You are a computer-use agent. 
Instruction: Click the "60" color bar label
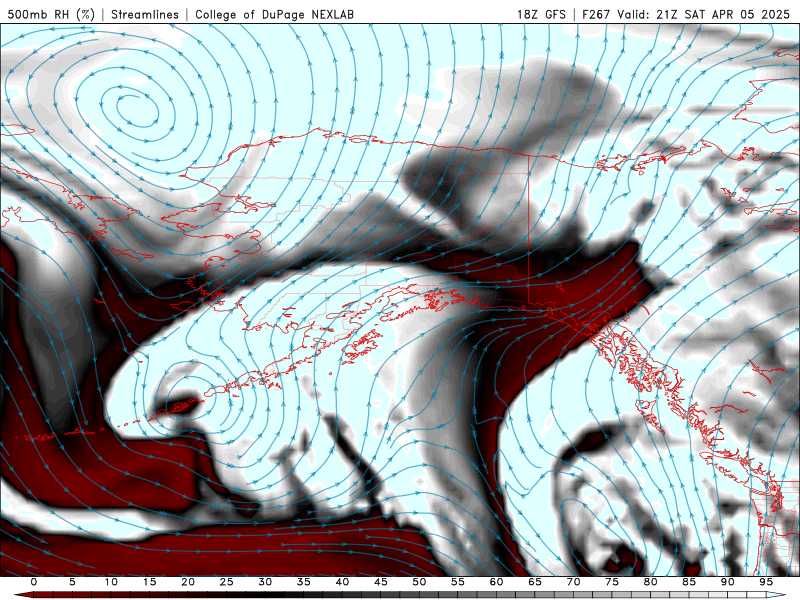click(496, 582)
